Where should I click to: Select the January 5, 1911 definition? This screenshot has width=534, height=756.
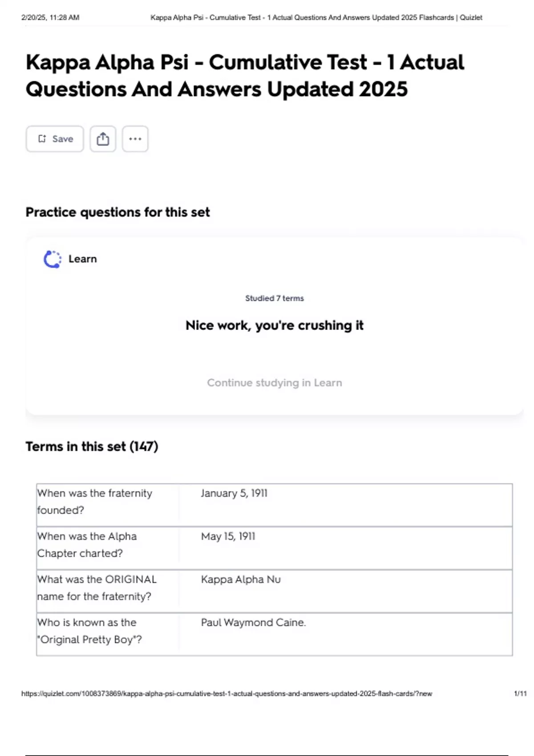[234, 493]
